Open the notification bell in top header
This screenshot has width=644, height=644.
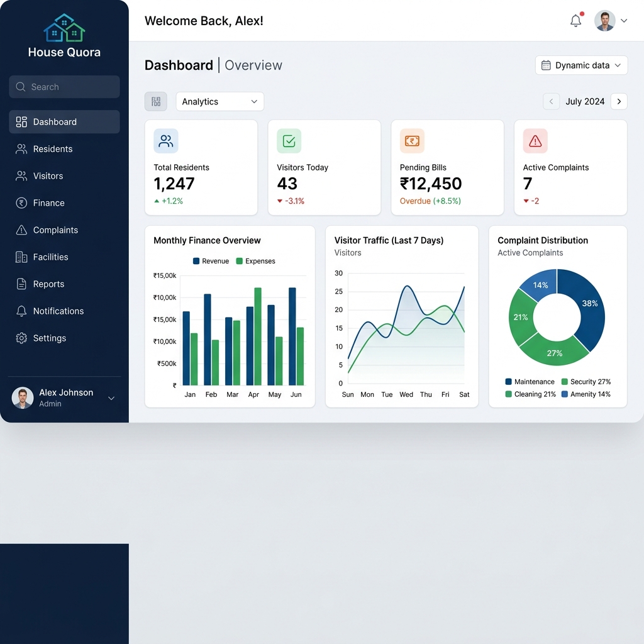(x=576, y=21)
